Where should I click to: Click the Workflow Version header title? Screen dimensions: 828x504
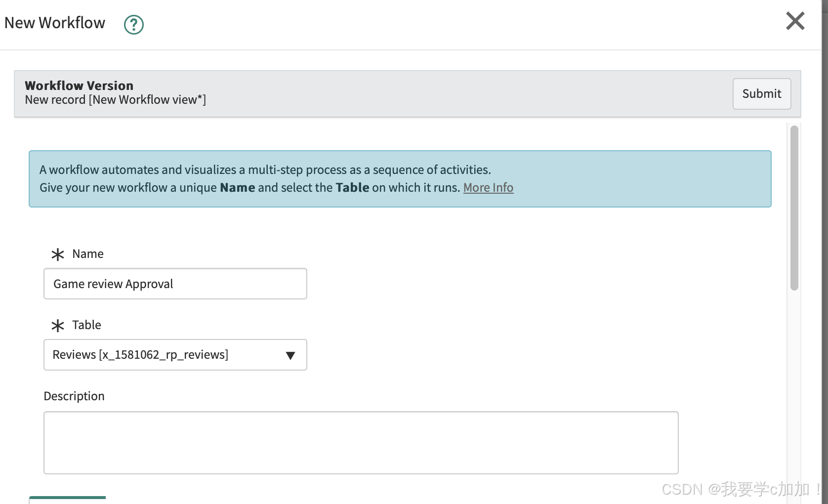click(x=79, y=85)
